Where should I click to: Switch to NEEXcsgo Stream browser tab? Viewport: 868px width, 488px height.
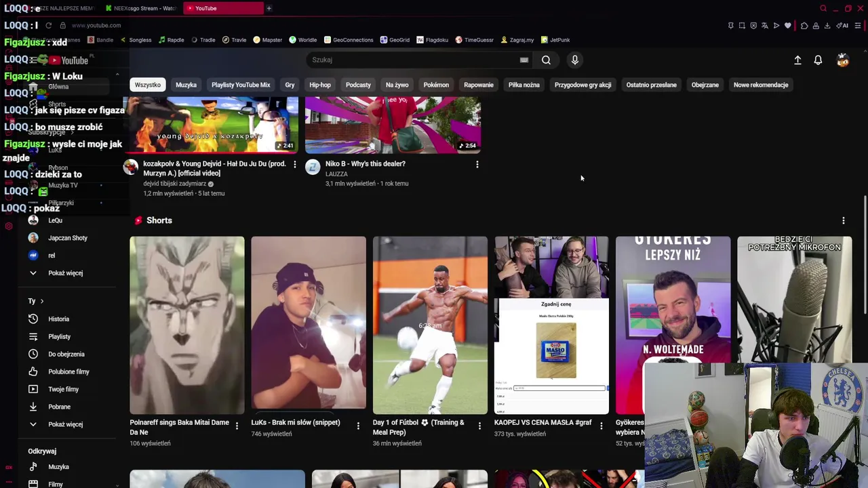(141, 8)
